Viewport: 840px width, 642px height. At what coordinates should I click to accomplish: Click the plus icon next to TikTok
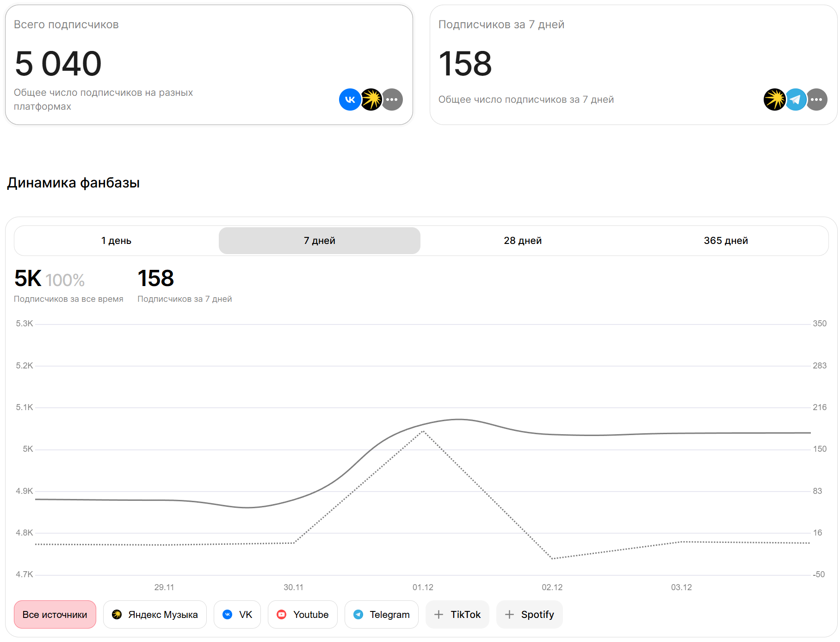(x=439, y=615)
